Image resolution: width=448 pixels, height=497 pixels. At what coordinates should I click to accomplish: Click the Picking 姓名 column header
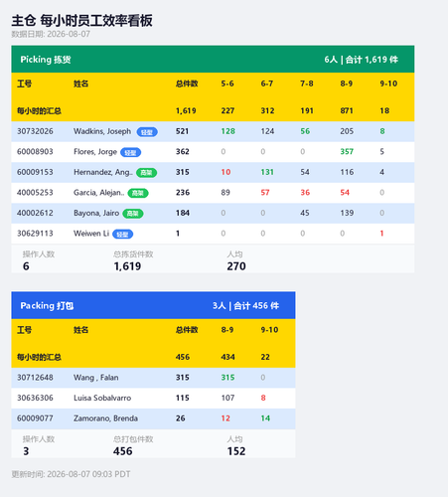80,83
